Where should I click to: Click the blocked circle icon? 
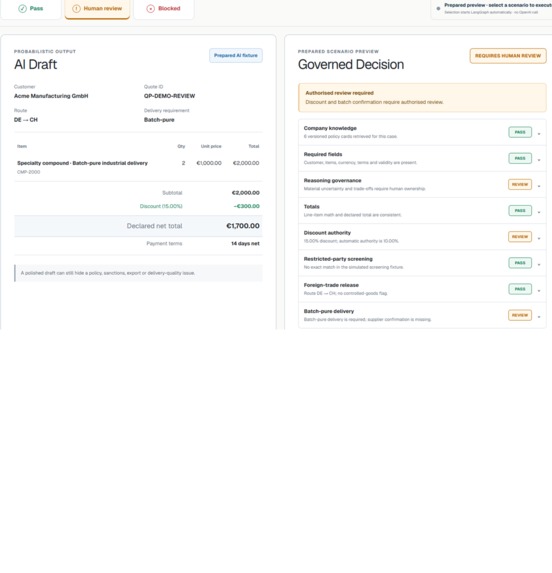click(x=151, y=8)
